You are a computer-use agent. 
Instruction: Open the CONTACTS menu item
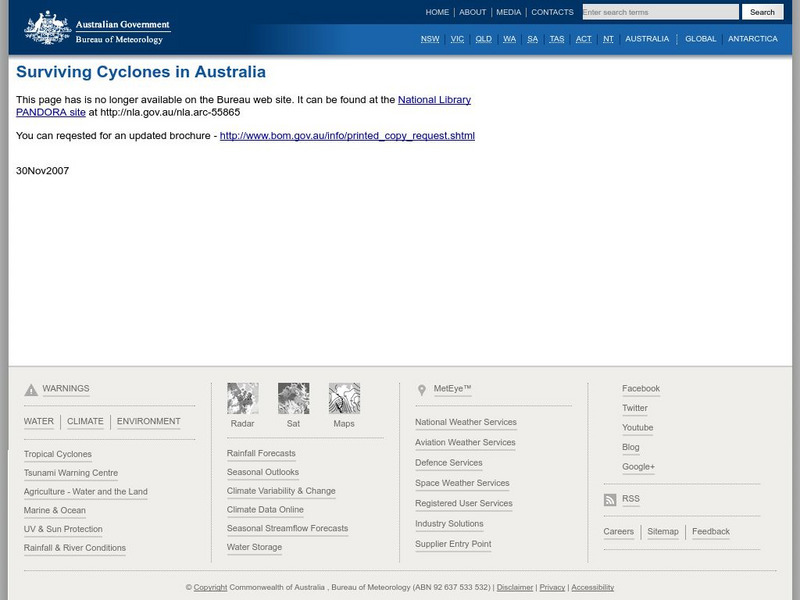(x=553, y=12)
